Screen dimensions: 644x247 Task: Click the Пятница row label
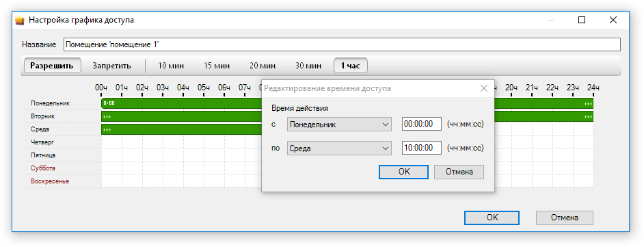pyautogui.click(x=43, y=155)
